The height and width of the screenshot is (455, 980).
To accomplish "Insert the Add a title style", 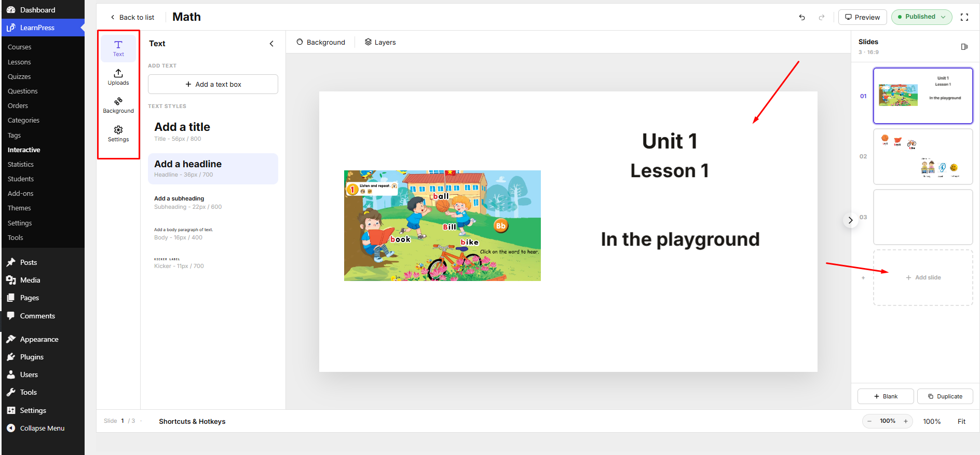I will pos(213,132).
